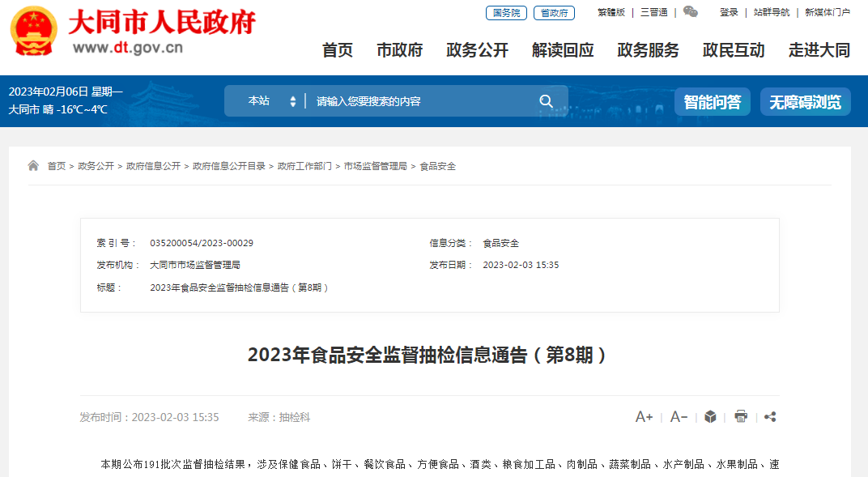The height and width of the screenshot is (477, 868).
Task: Click the index number 035200054/2023-00029
Action: coord(202,243)
